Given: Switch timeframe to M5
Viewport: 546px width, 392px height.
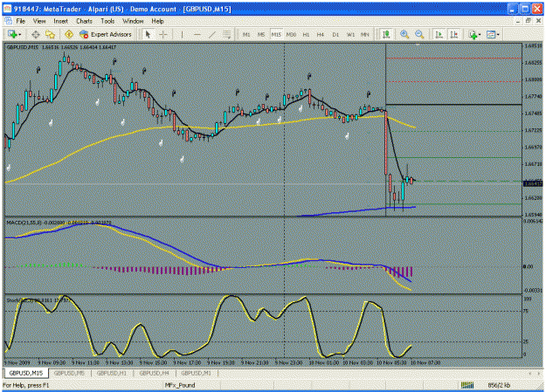Looking at the screenshot, I should (x=261, y=34).
